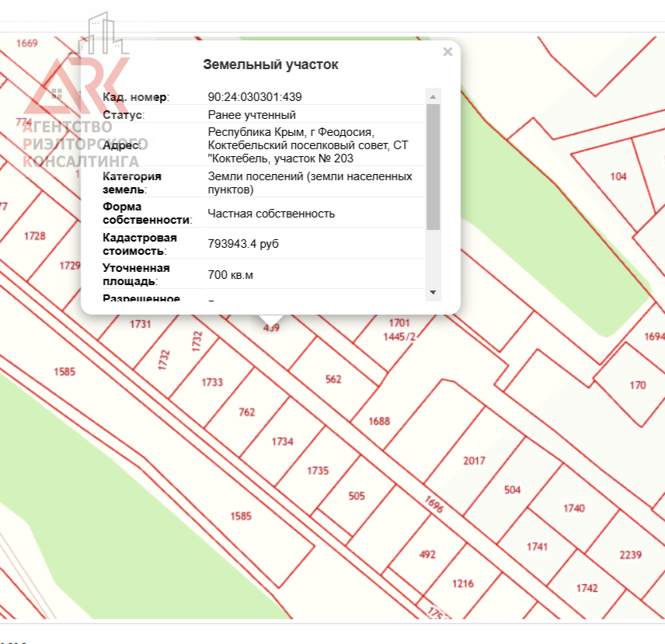Click the popup scrollbar up arrow
Screen dimensions: 665x644
click(x=433, y=96)
